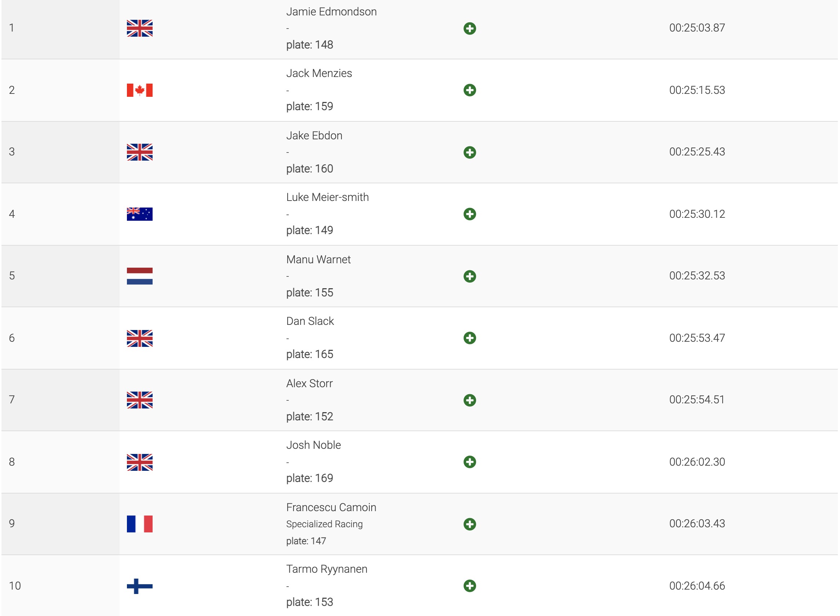Image resolution: width=840 pixels, height=616 pixels.
Task: Click the Francescu Camoin rider name
Action: pos(331,507)
